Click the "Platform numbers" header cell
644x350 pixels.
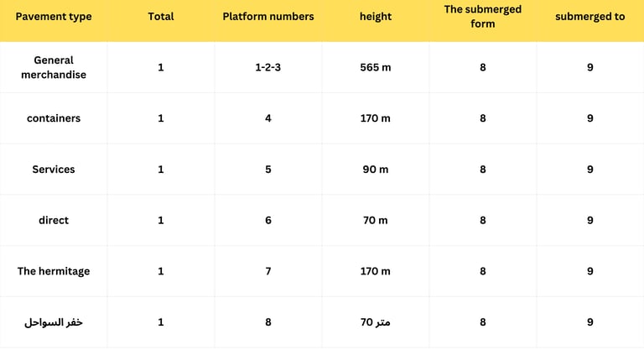coord(268,17)
